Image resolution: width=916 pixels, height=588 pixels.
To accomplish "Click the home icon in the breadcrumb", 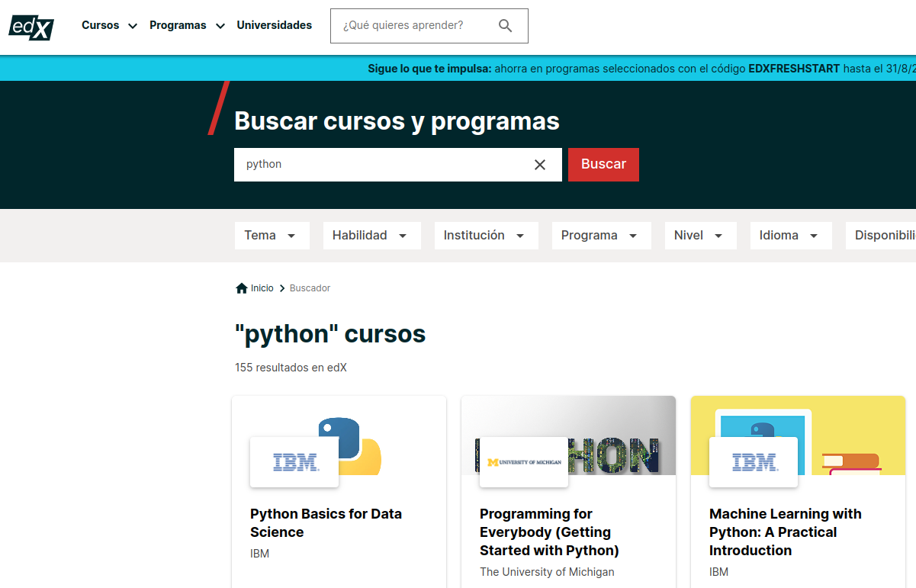I will pyautogui.click(x=242, y=287).
